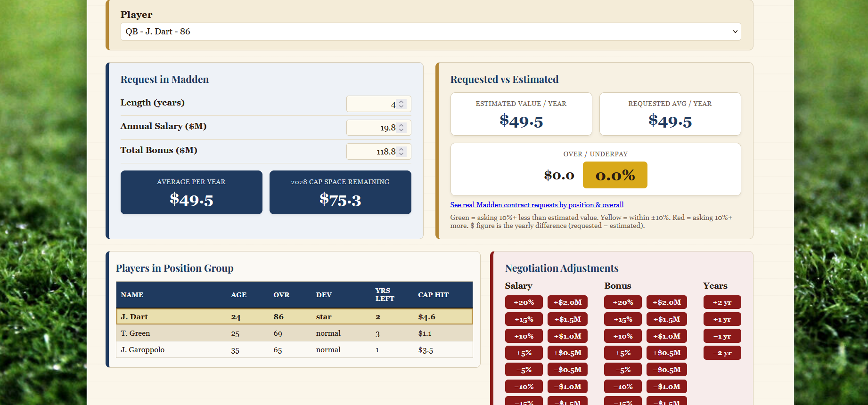868x405 pixels.
Task: Click the 2028 Cap Space Remaining card
Action: click(x=340, y=192)
